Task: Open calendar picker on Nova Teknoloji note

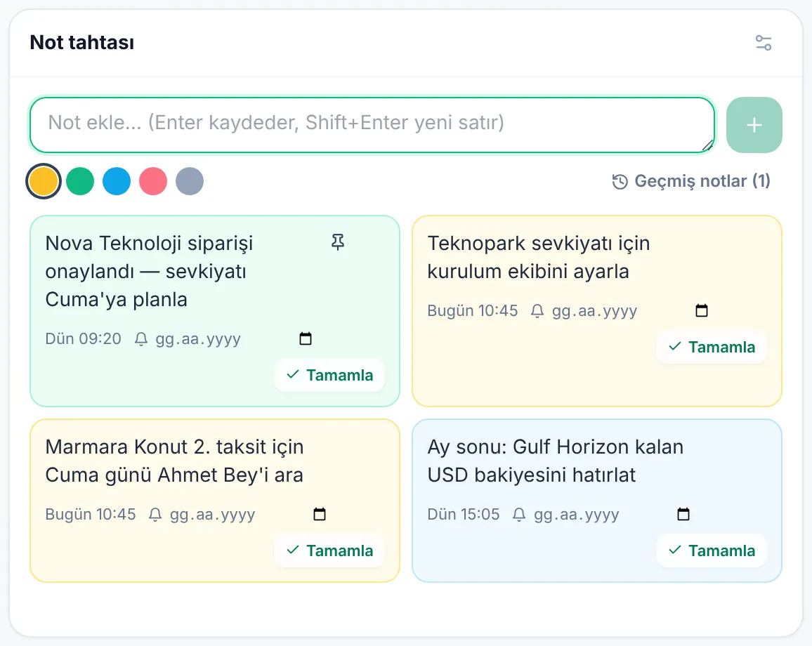Action: click(x=306, y=338)
